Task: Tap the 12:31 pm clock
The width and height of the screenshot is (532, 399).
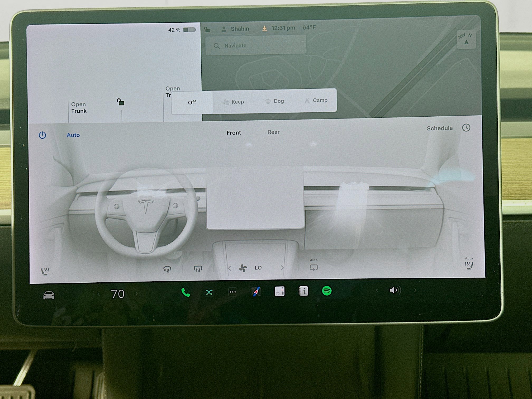Action: [283, 28]
